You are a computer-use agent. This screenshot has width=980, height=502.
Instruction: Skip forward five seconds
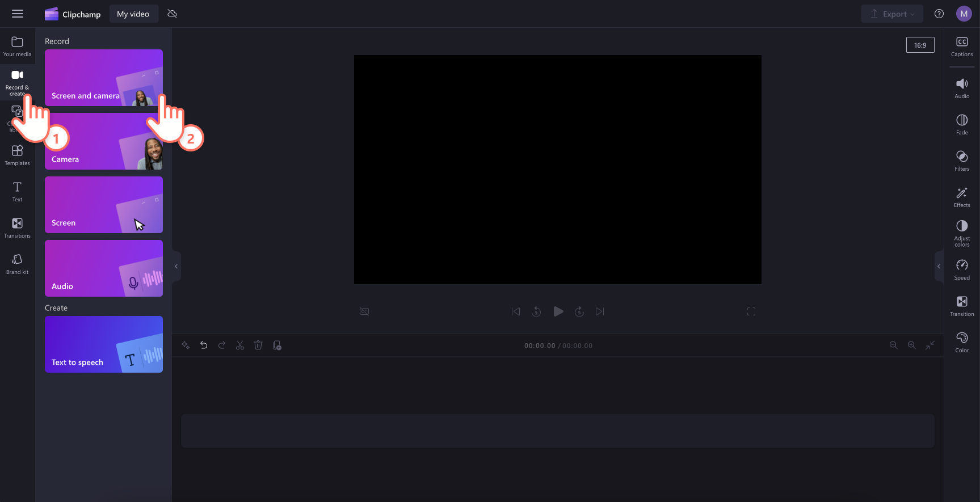[x=579, y=311]
